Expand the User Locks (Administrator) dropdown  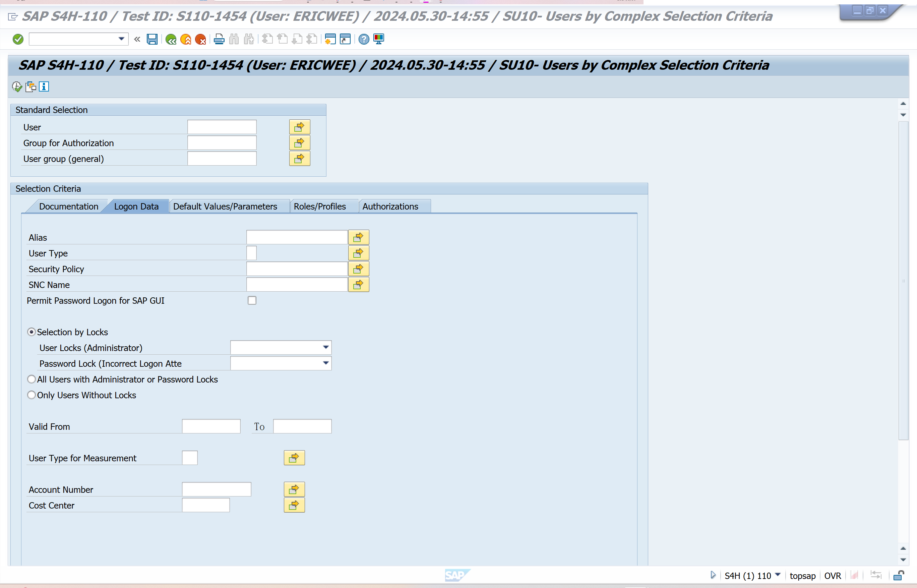[325, 347]
